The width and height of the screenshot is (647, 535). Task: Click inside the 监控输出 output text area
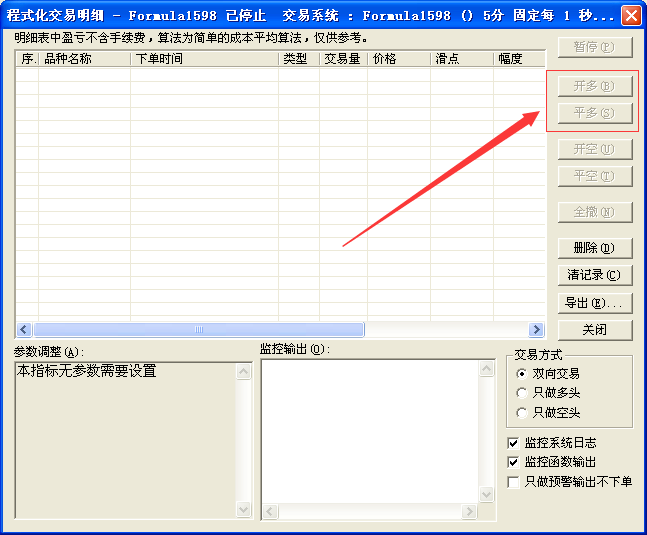click(x=371, y=431)
